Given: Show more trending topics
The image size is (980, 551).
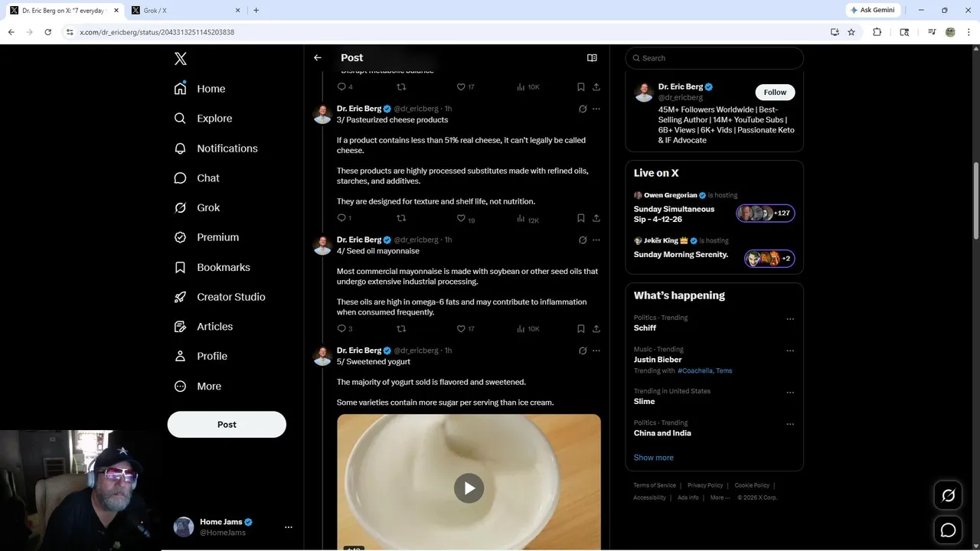Looking at the screenshot, I should [x=653, y=458].
